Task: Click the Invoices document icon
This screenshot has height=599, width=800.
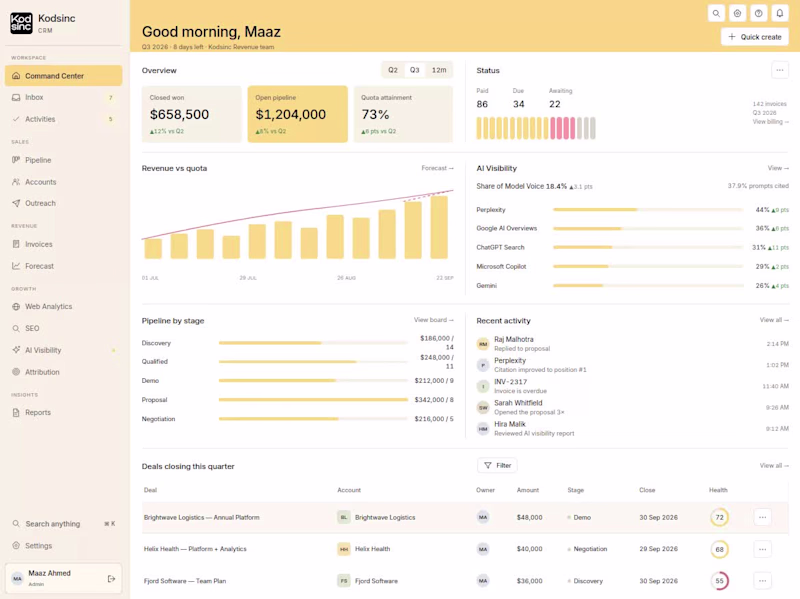Action: click(16, 244)
